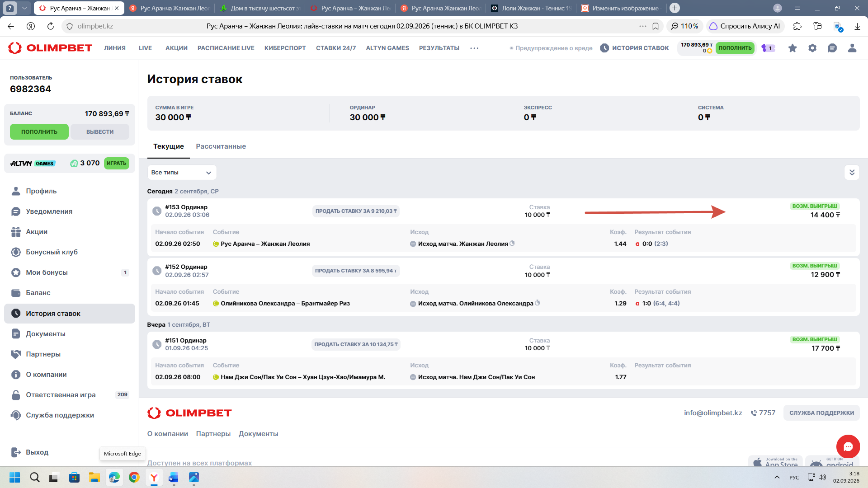Image resolution: width=868 pixels, height=488 pixels.
Task: Click the bonus counter icon showing 1
Action: [x=768, y=48]
